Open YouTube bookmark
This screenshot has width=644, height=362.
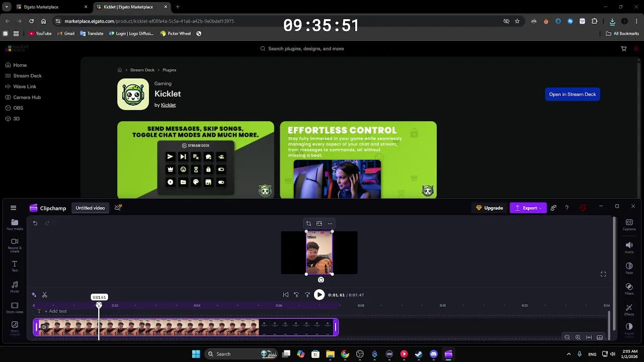40,34
